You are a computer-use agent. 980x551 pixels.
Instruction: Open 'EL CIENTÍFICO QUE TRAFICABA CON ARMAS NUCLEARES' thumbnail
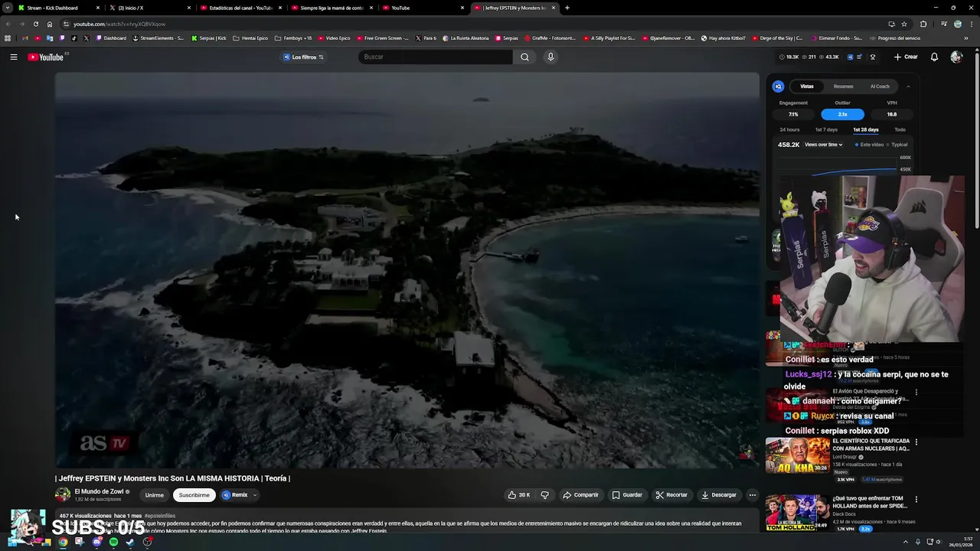(x=797, y=455)
